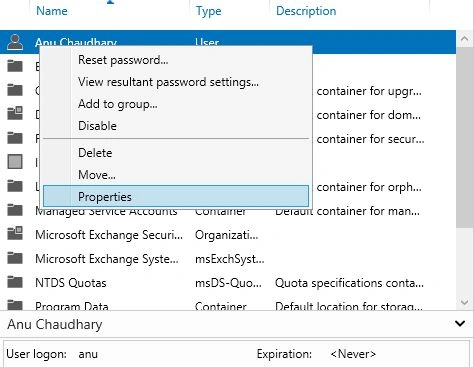
Task: Sort by the Name column header
Action: [52, 11]
